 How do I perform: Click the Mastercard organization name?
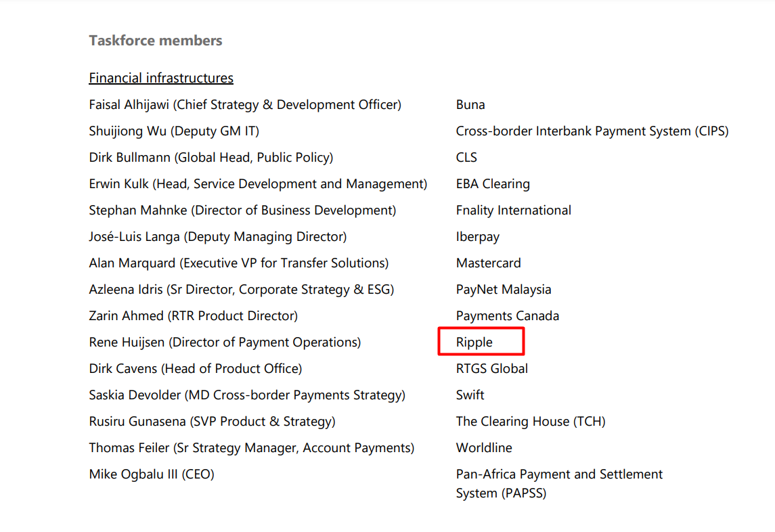pos(488,263)
